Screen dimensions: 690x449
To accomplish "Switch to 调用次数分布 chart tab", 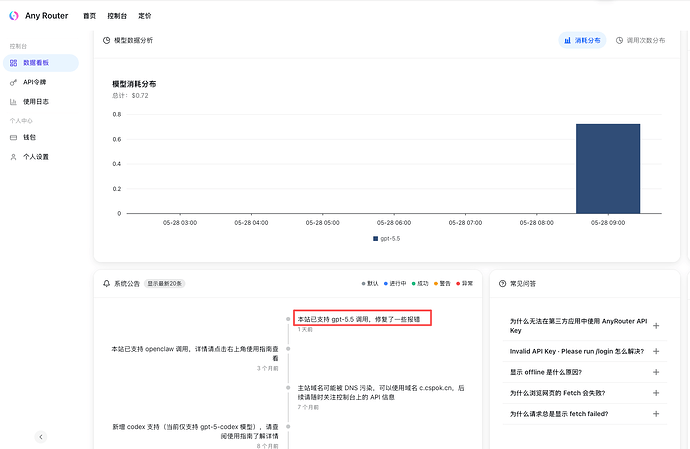I will point(640,40).
